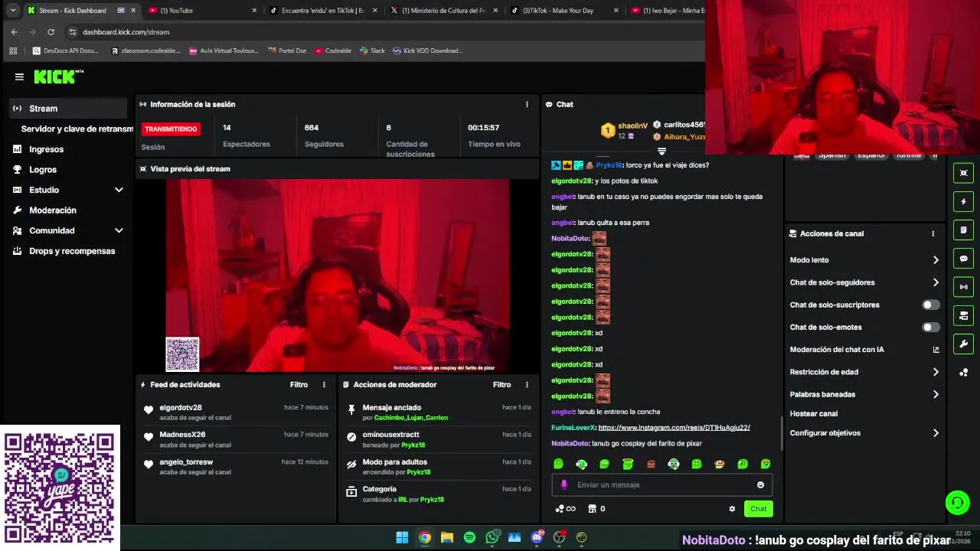The width and height of the screenshot is (980, 551).
Task: Switch to the YouTube browser tab
Action: tap(203, 11)
